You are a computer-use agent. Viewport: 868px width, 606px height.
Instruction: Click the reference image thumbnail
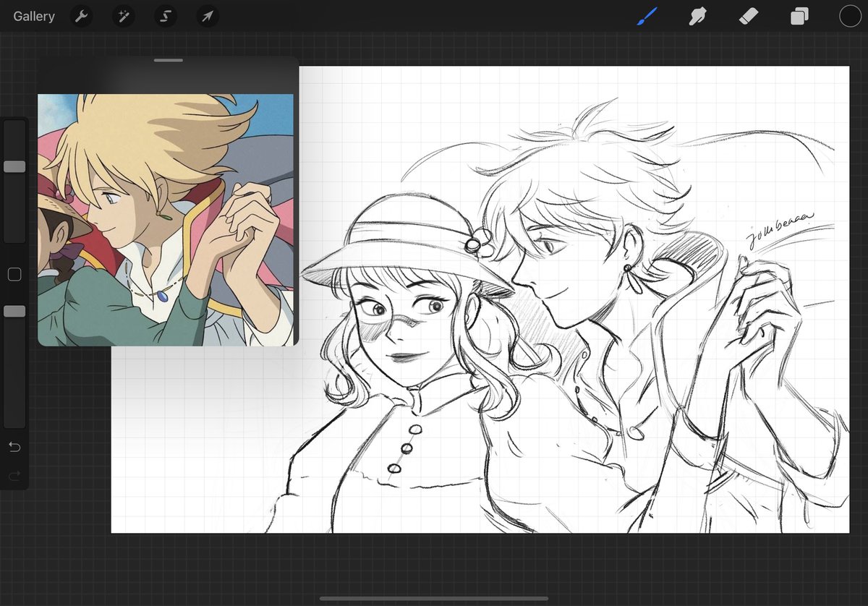point(166,219)
